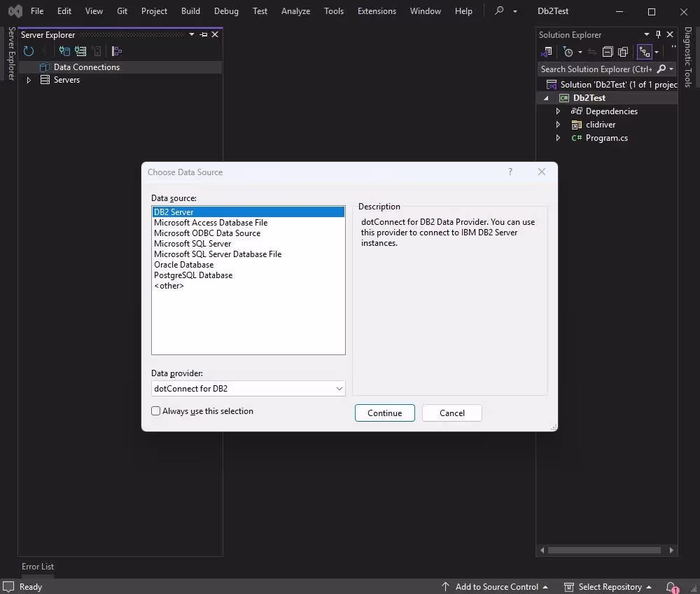The height and width of the screenshot is (594, 700).
Task: Open the Analyze menu
Action: pyautogui.click(x=295, y=11)
